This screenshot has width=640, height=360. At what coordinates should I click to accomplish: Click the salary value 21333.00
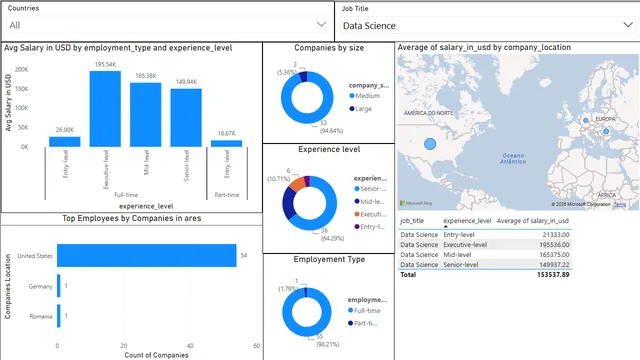556,235
